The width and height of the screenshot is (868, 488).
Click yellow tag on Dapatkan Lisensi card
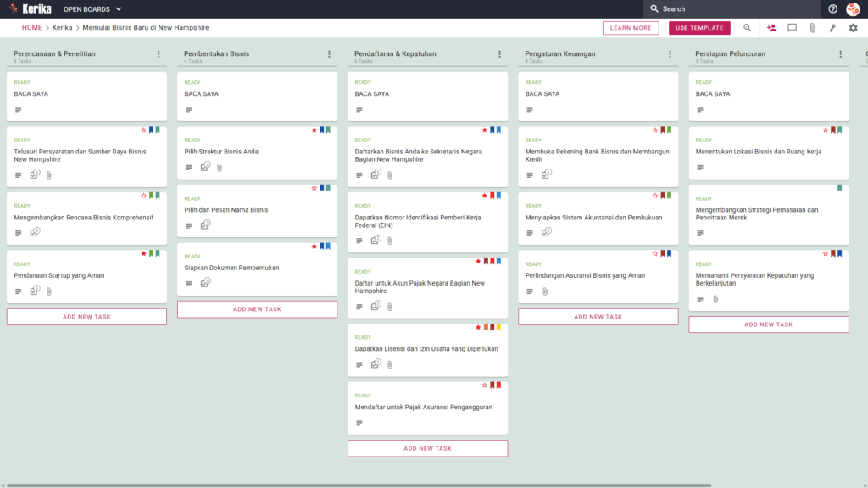point(498,328)
